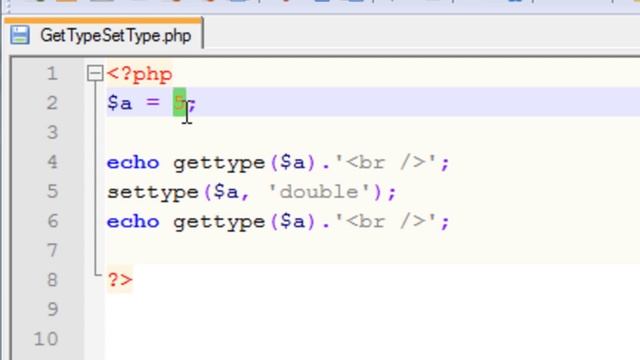The image size is (640, 360).
Task: Click 'gettype' function on line 6
Action: click(219, 222)
